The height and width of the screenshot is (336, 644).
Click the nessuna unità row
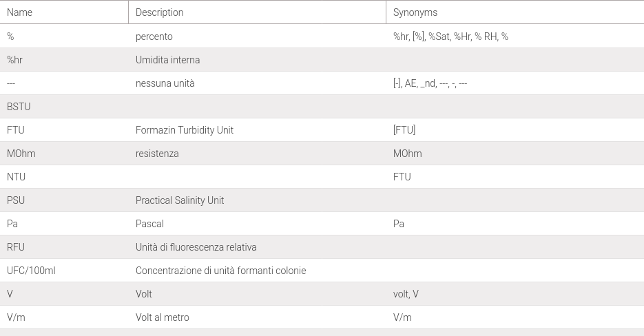(322, 83)
